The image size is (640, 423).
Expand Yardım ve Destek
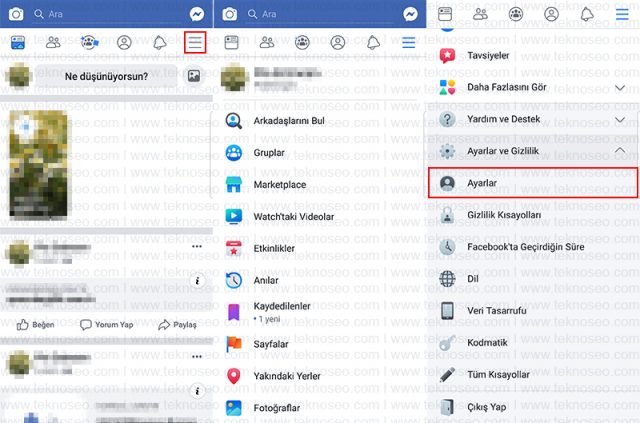(533, 119)
